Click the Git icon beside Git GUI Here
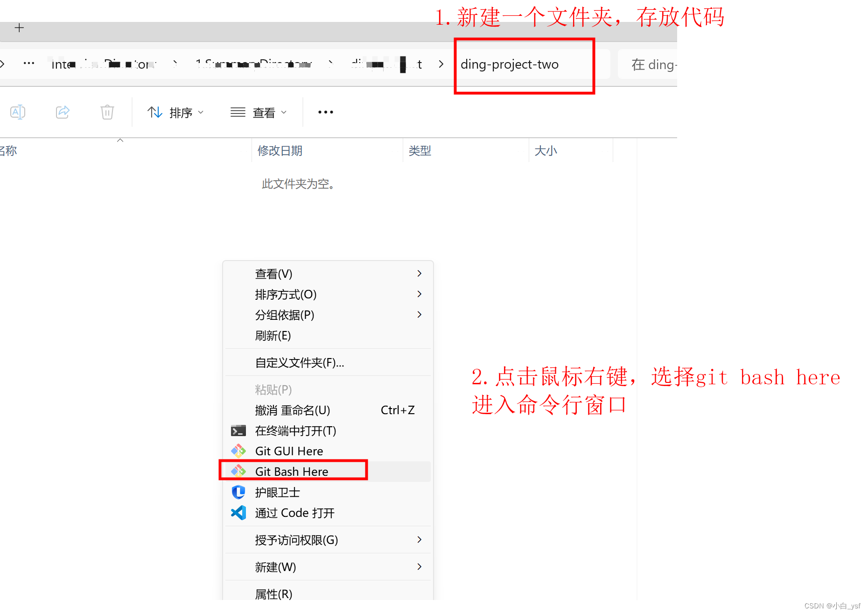 (238, 451)
